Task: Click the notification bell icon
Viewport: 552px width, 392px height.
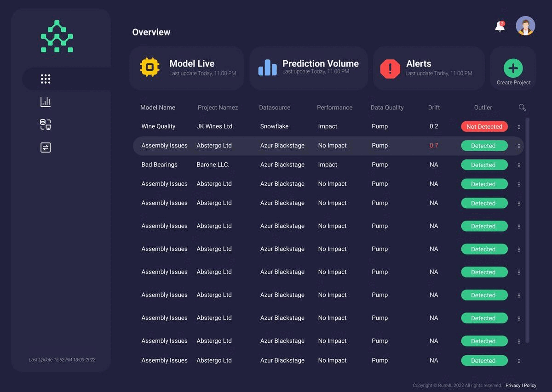Action: [500, 27]
